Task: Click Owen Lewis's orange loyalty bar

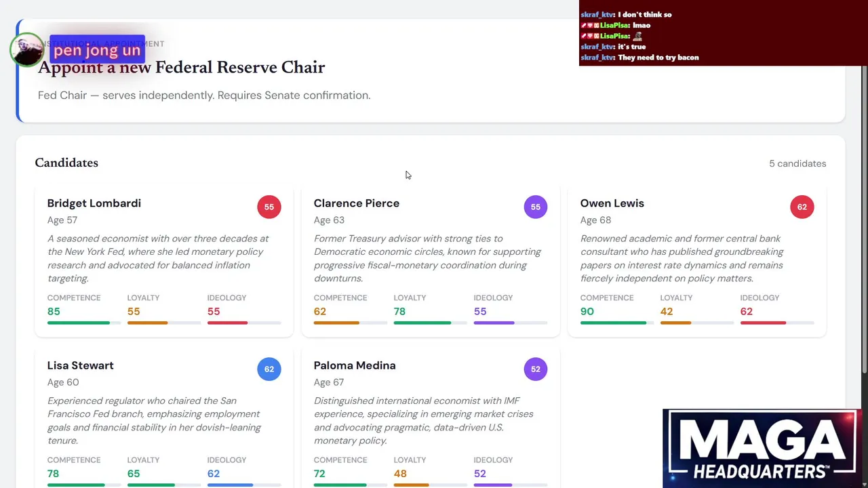Action: coord(675,323)
